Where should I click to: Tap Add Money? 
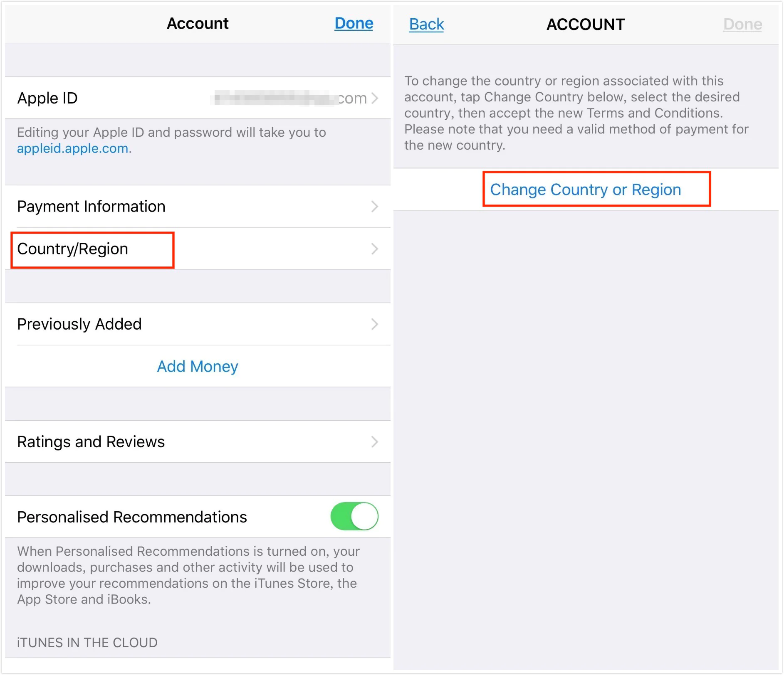[x=197, y=366]
